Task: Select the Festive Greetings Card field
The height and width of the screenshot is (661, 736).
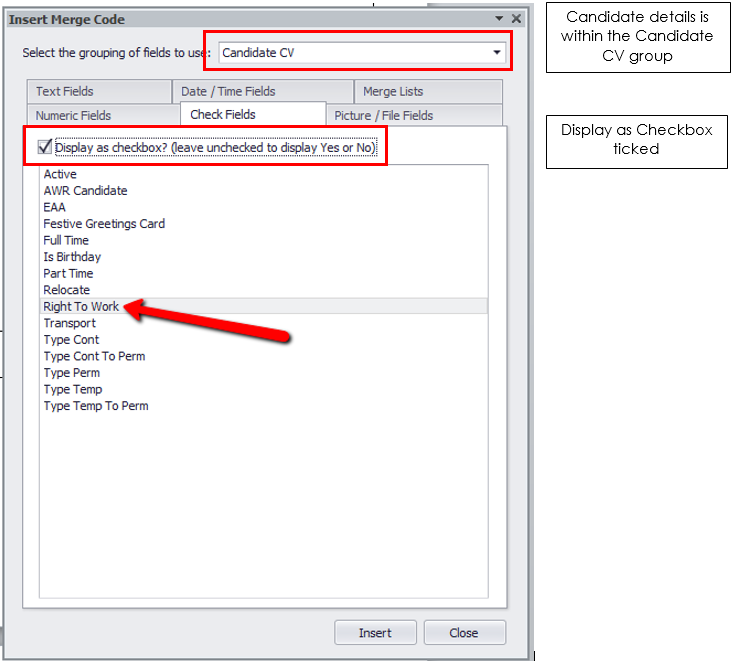Action: [104, 224]
